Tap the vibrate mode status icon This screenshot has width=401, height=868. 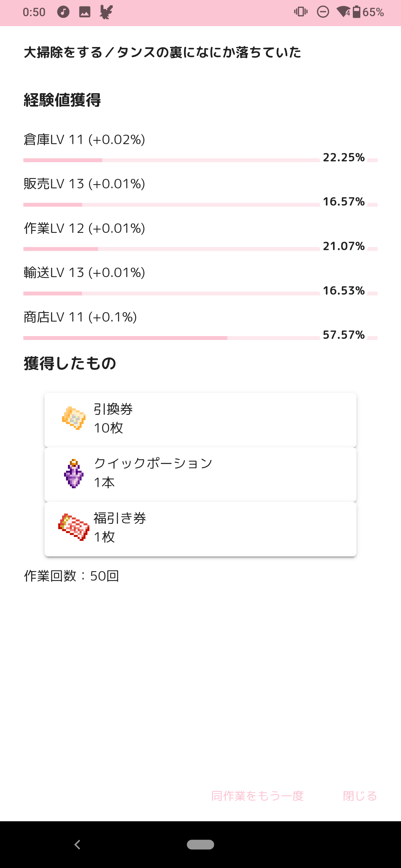click(300, 12)
